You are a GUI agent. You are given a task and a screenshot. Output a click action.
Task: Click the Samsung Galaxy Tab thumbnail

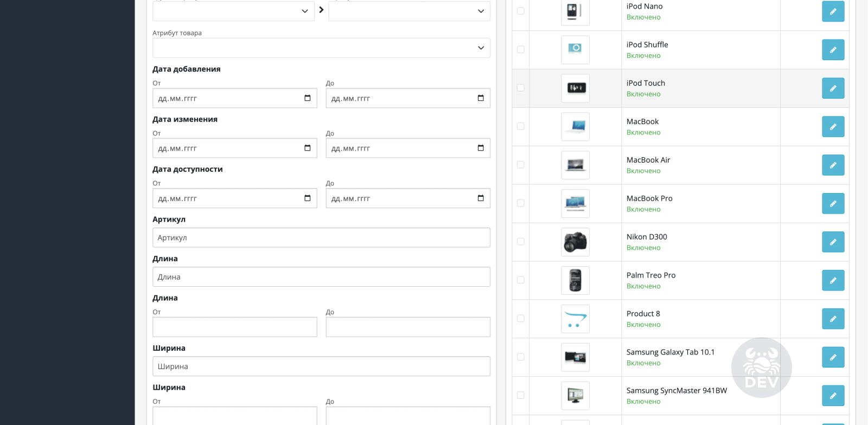(575, 358)
